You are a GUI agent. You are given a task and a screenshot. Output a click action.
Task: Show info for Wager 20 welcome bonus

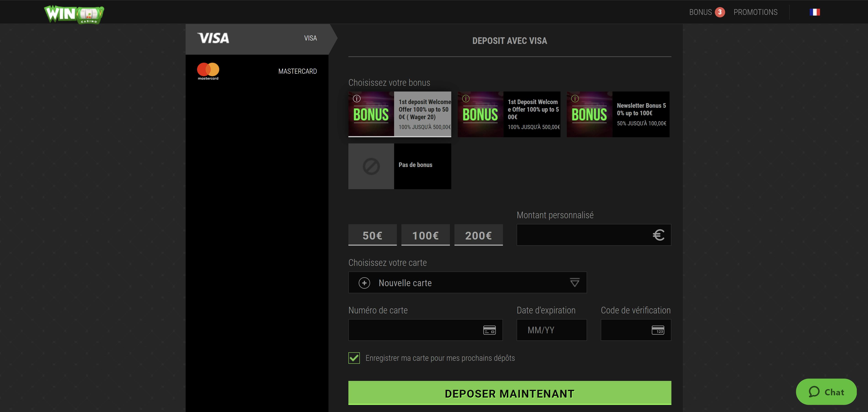[356, 99]
